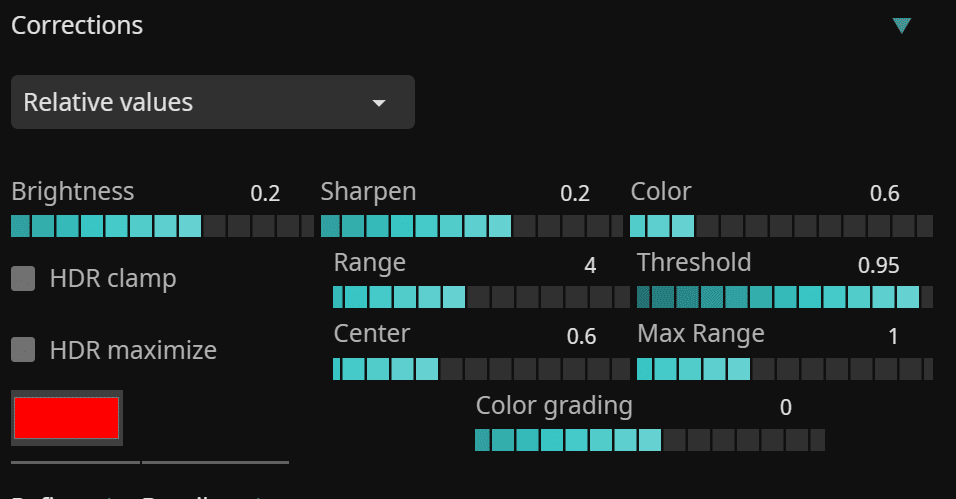
Task: Click the Center value 0.6
Action: [582, 336]
